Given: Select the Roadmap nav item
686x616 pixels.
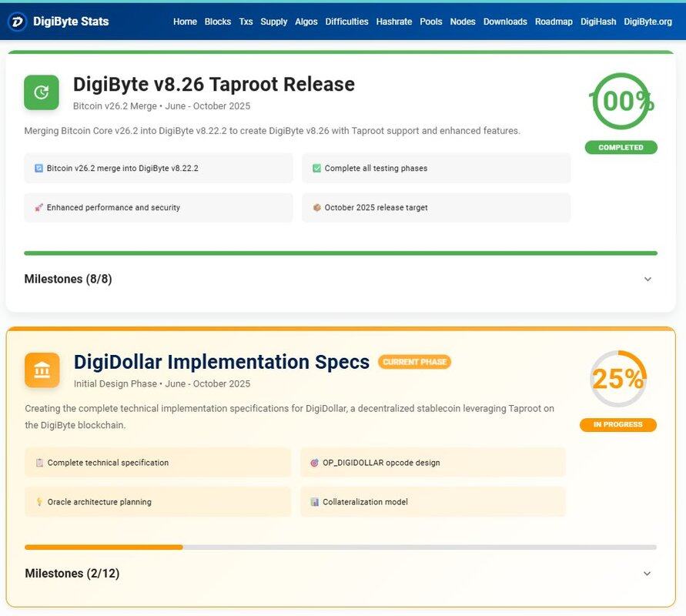Looking at the screenshot, I should (x=554, y=22).
